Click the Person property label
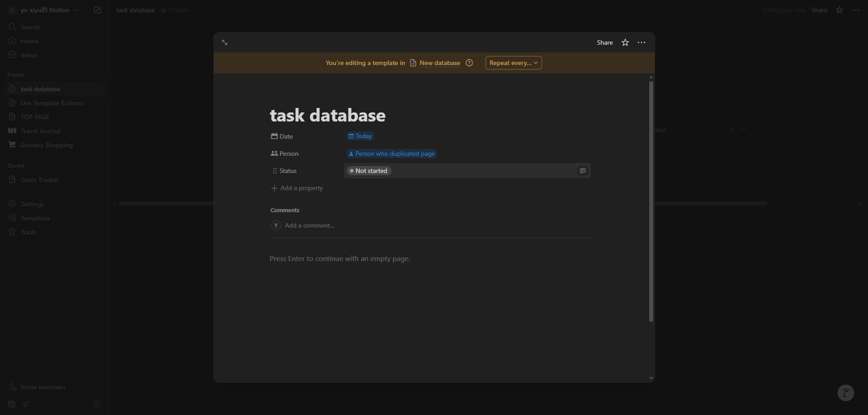868x415 pixels. tap(284, 154)
